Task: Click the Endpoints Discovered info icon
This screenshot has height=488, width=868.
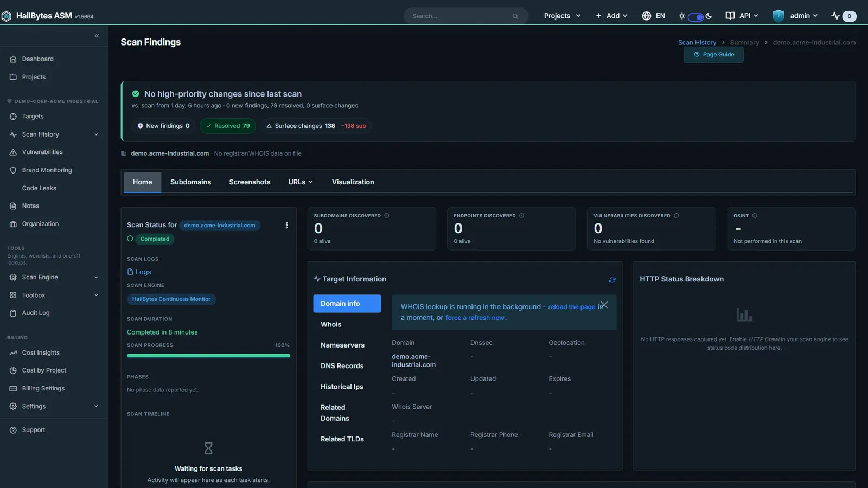Action: 521,216
